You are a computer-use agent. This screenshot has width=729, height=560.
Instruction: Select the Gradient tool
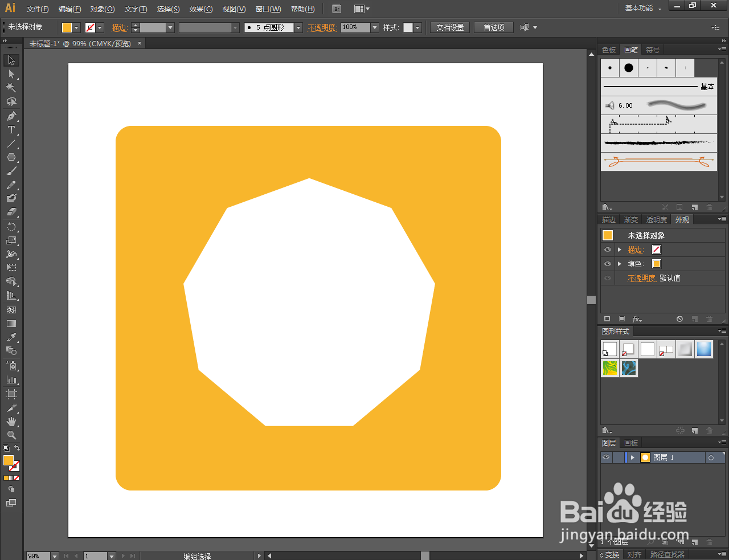pos(11,324)
